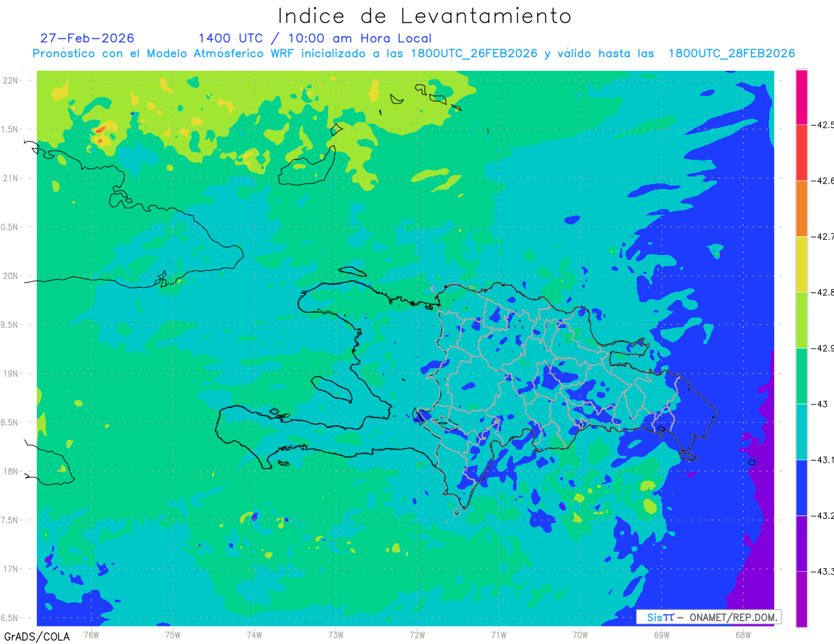
Task: Click the '71W' longitude label
Action: click(498, 634)
